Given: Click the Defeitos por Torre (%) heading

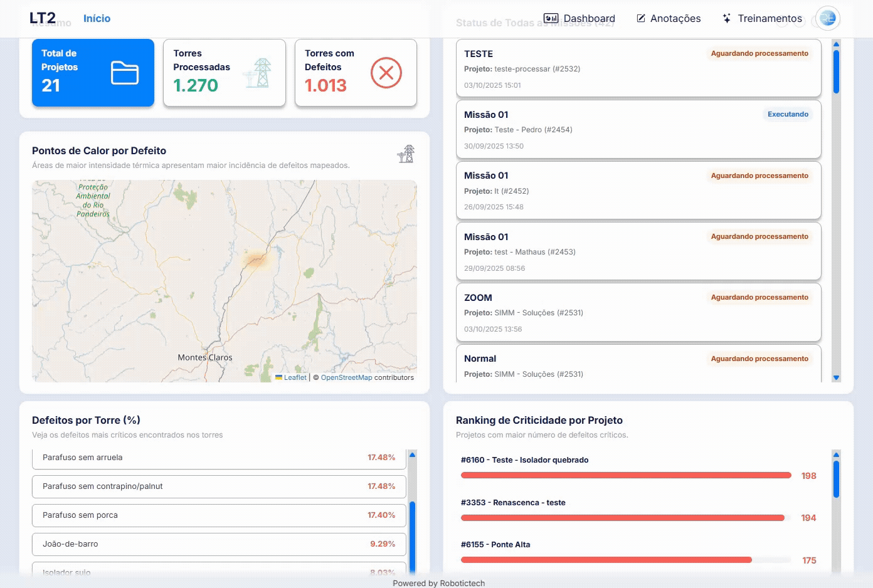Looking at the screenshot, I should coord(86,420).
